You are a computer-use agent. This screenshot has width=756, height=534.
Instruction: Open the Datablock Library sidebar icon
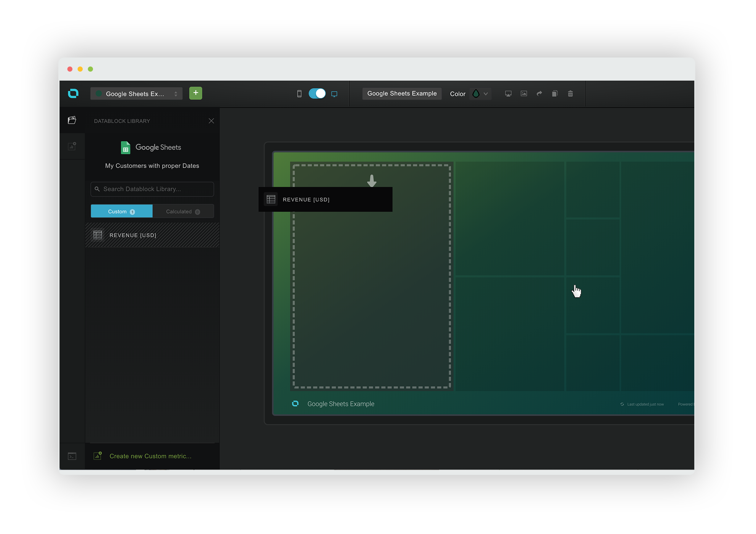(72, 120)
